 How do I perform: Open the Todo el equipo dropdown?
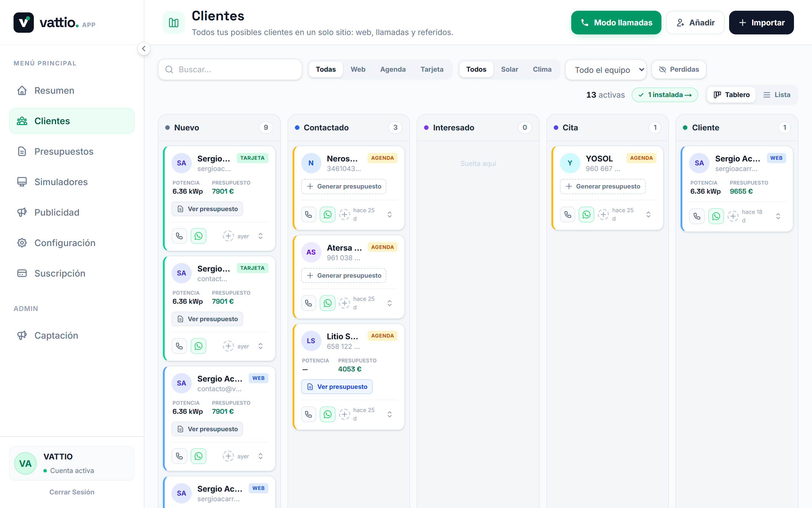606,70
